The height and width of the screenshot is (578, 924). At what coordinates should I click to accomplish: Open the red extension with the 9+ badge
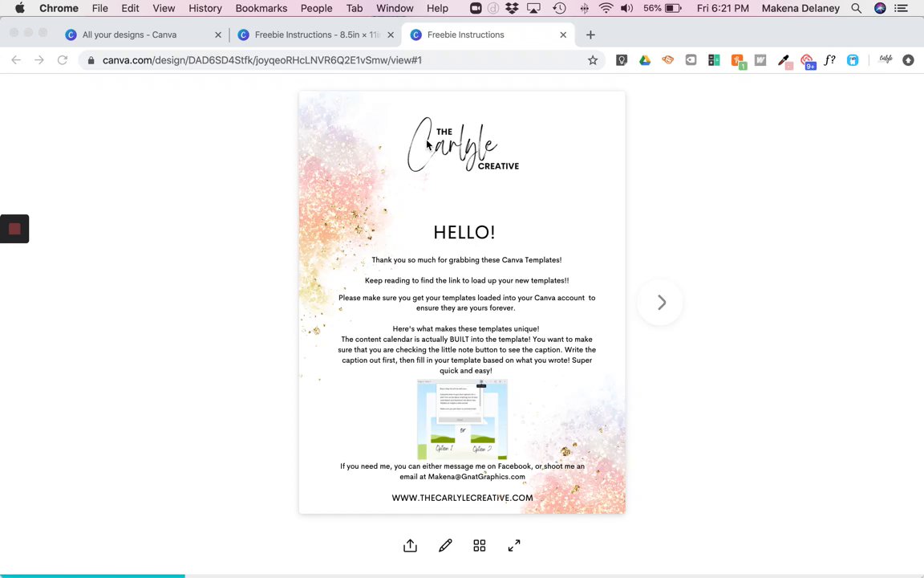point(808,61)
